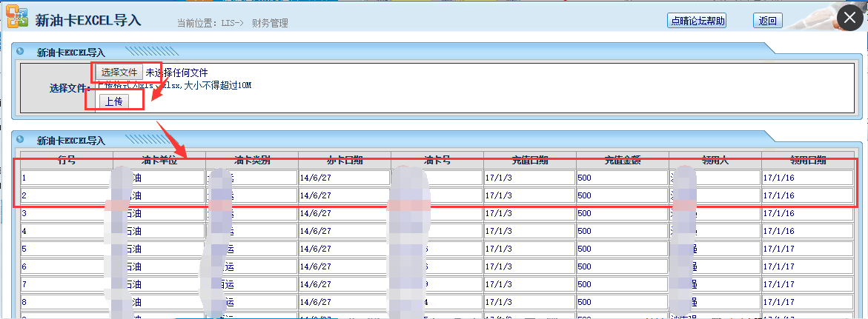868x319 pixels.
Task: Click the 办卡日期 column header
Action: (x=345, y=160)
